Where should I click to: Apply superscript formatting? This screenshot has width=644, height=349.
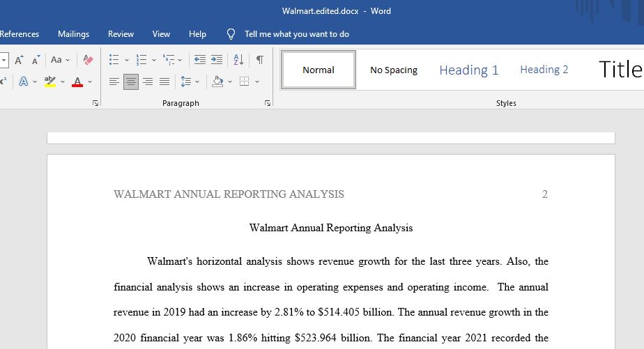(3, 82)
